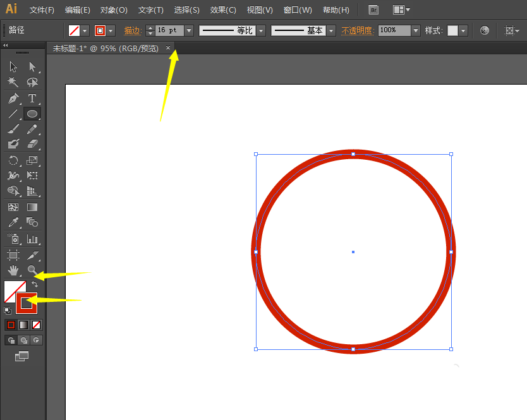Click the Opacity panel link

pos(358,30)
